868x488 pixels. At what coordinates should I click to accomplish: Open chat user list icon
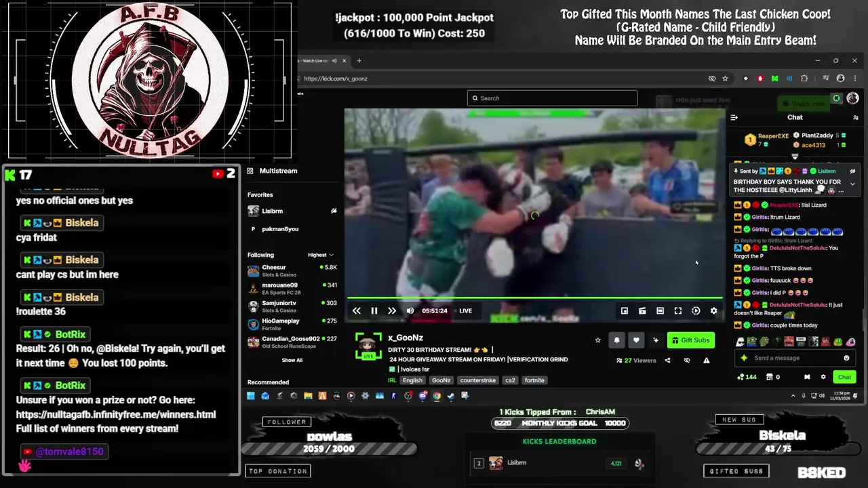pos(856,117)
